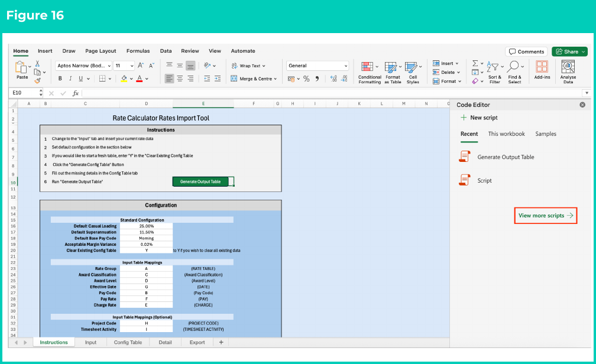Click the Copy icon
596x364 pixels.
pos(37,72)
